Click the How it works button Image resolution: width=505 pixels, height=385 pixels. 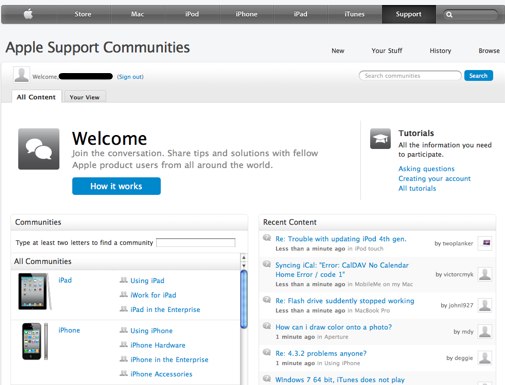click(x=116, y=186)
